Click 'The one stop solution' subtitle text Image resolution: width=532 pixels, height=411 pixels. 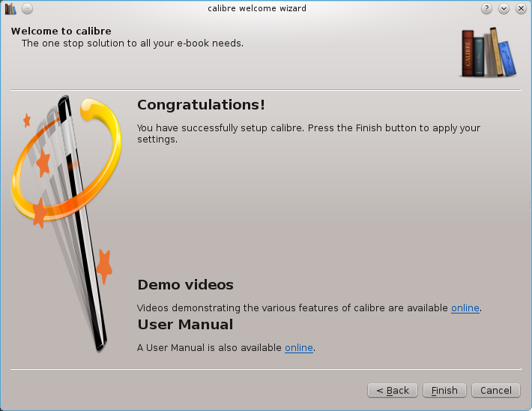pyautogui.click(x=133, y=43)
